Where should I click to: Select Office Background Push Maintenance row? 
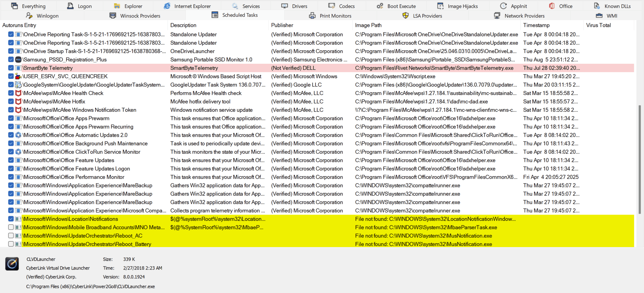[x=318, y=143]
